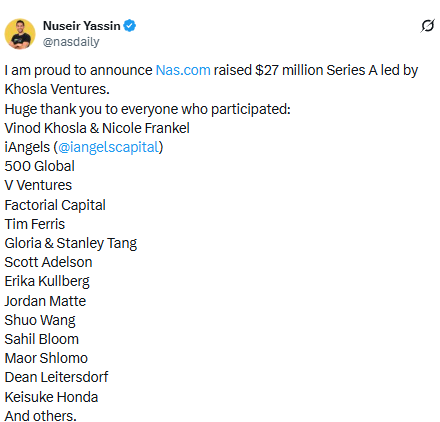Click the 'Factorial Capital' line
This screenshot has height=422, width=440.
click(55, 205)
